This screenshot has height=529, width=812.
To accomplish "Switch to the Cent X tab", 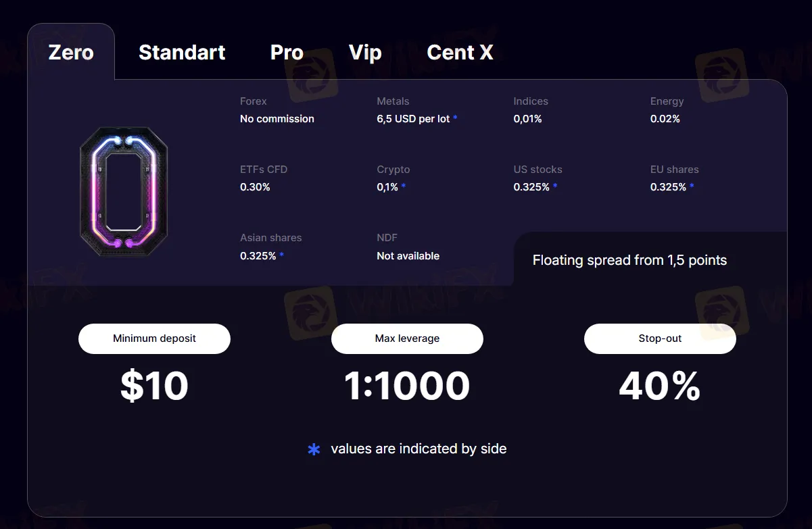I will tap(460, 53).
